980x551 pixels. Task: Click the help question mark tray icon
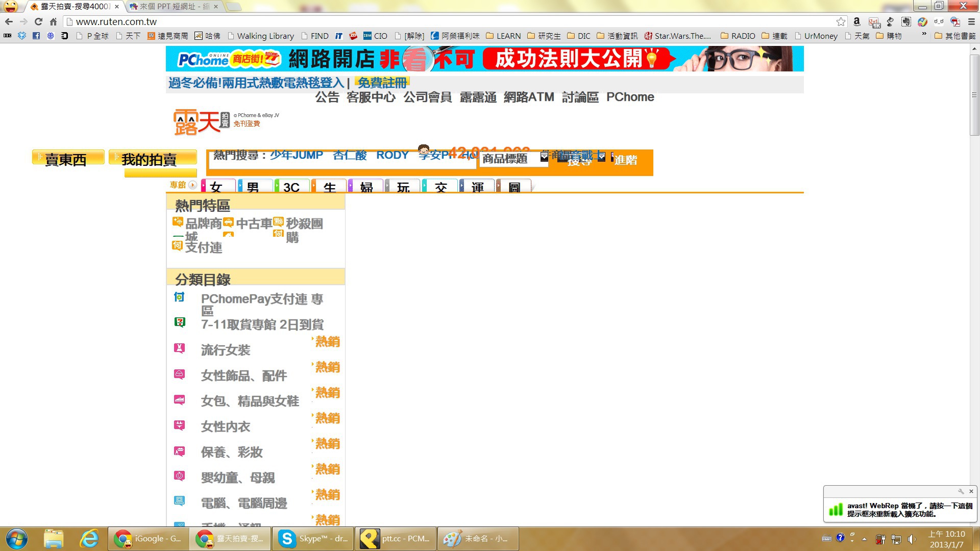[x=840, y=538]
